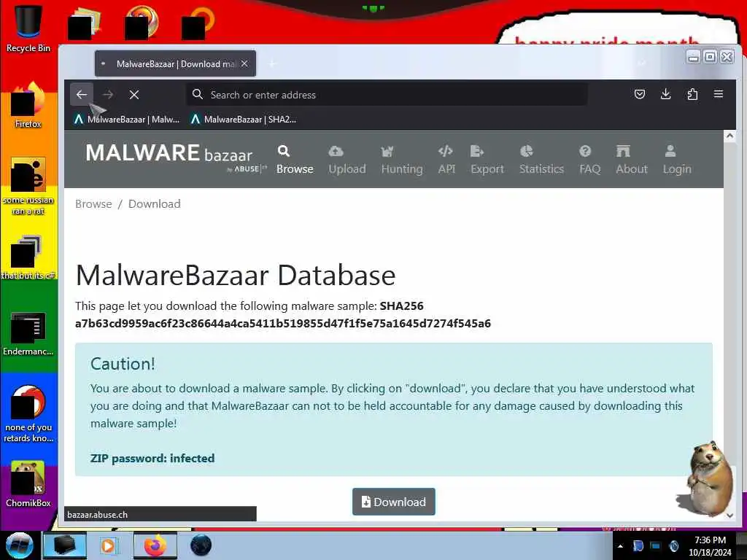Open the 'that but its c#' desktop icon
Image resolution: width=747 pixels, height=560 pixels.
(x=28, y=257)
